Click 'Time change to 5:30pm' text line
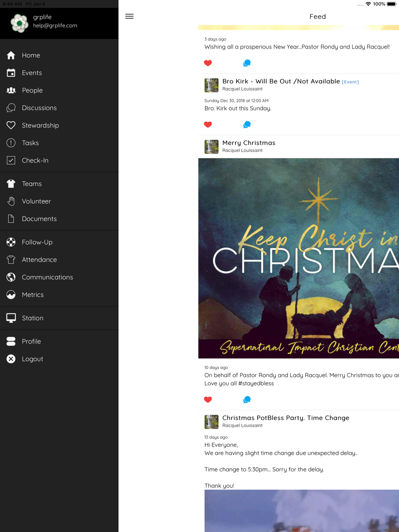 264,469
